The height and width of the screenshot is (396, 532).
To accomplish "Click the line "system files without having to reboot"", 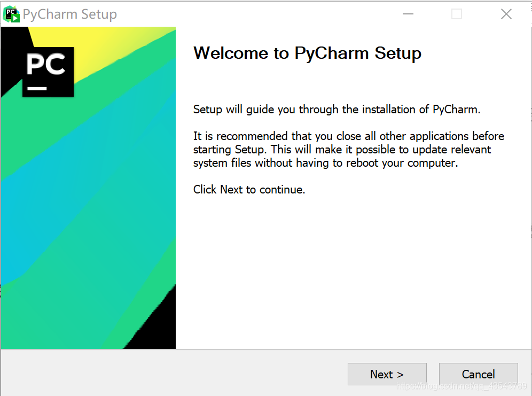I will [325, 163].
